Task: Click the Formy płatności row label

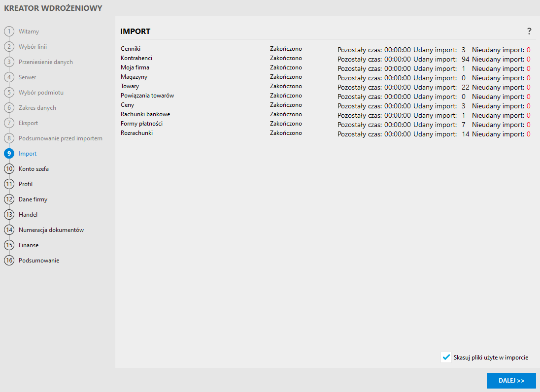Action: pos(141,124)
